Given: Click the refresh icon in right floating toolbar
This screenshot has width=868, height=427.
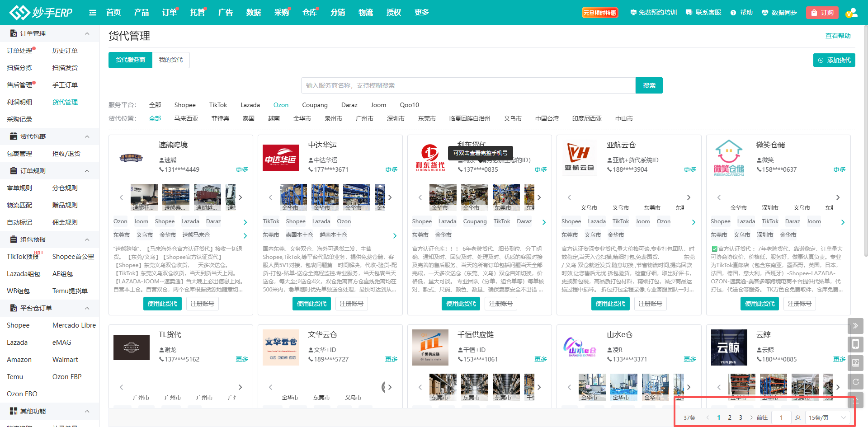Looking at the screenshot, I should 855,382.
